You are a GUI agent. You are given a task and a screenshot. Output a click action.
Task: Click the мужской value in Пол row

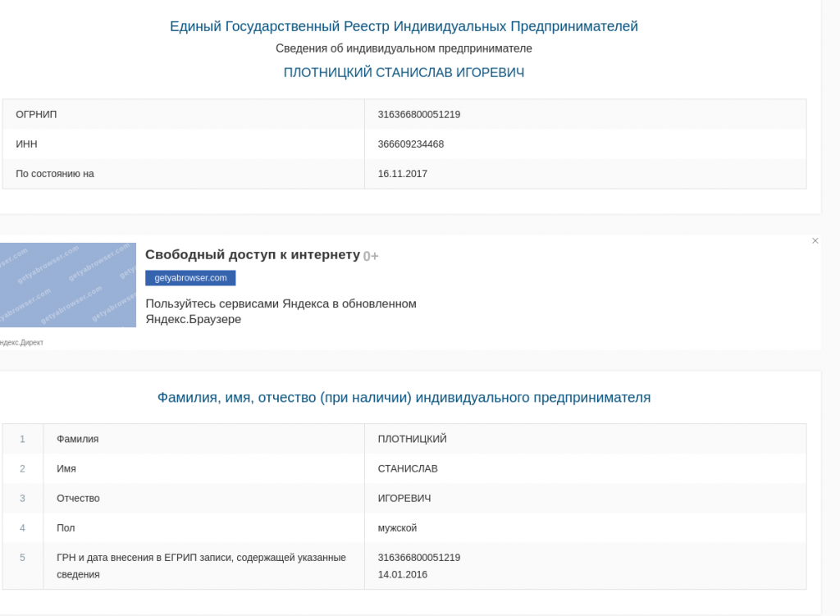tap(397, 527)
